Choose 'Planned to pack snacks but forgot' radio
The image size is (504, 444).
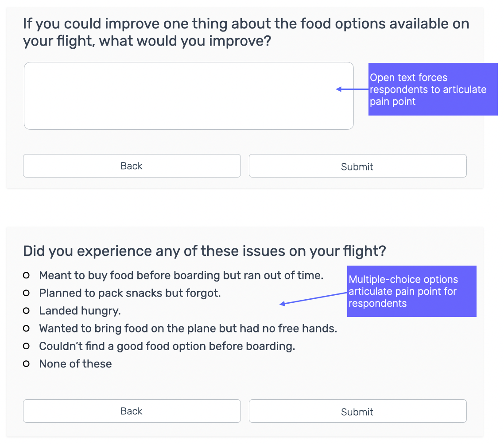[x=26, y=293]
